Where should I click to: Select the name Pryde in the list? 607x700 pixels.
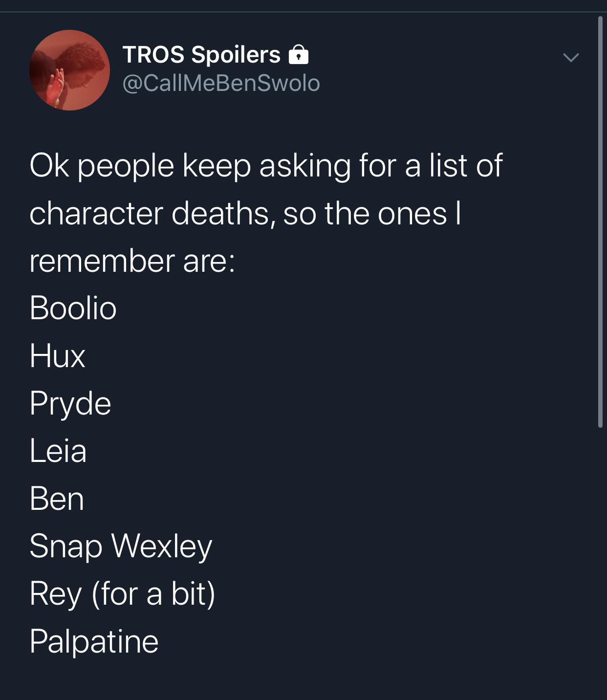point(70,404)
